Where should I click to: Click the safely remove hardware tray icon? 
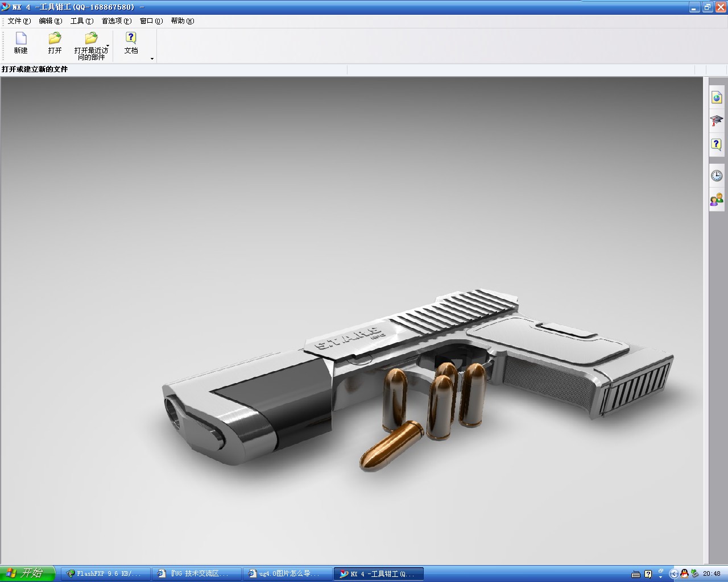pos(694,574)
